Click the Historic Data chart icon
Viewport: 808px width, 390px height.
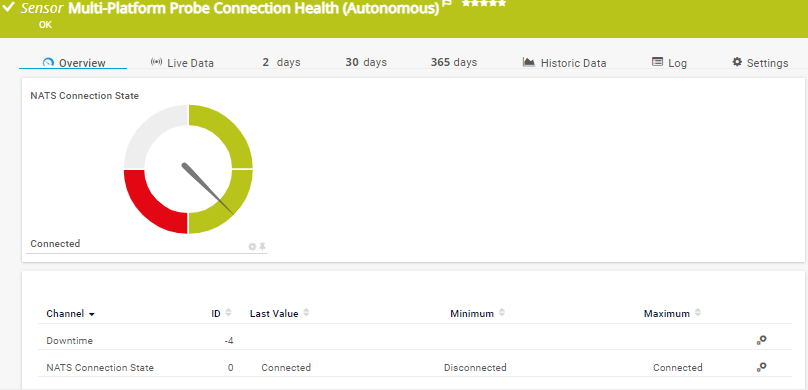click(529, 62)
